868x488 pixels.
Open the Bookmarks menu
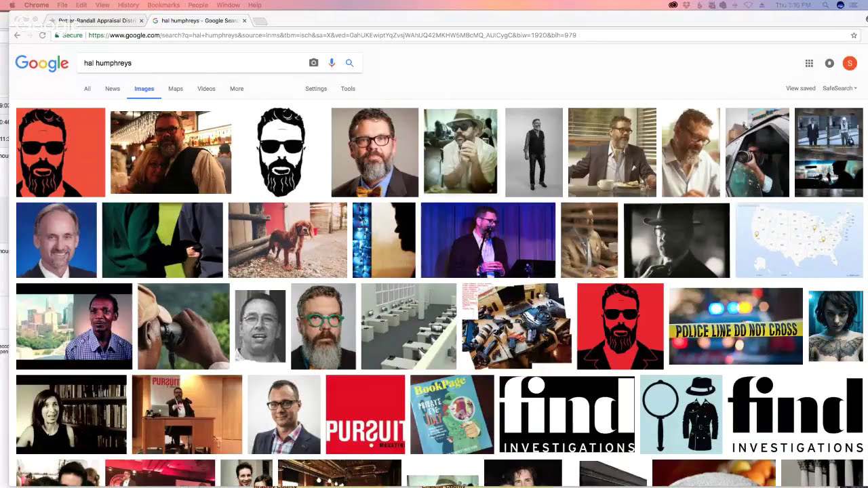point(163,5)
